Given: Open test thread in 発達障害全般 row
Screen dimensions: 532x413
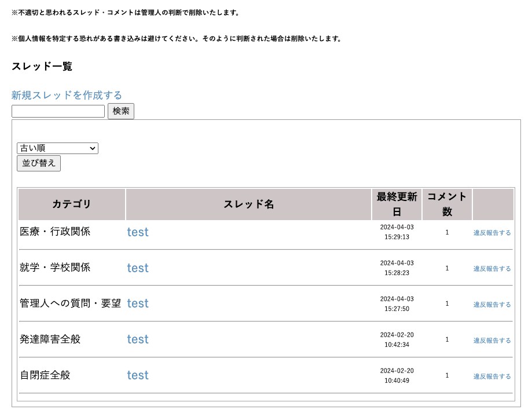Looking at the screenshot, I should point(138,339).
